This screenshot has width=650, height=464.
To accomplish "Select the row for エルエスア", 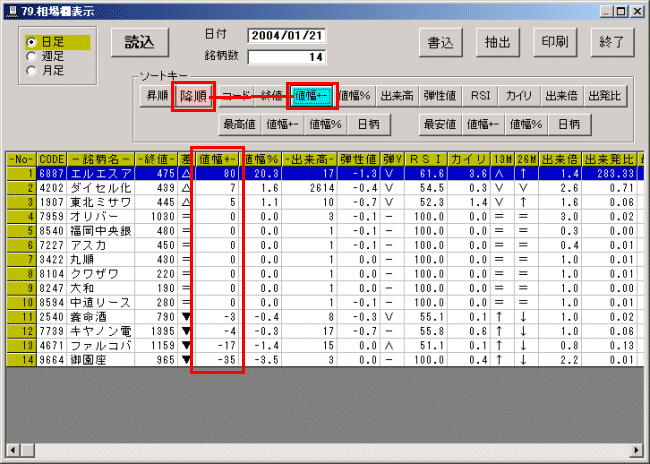I will click(x=325, y=173).
